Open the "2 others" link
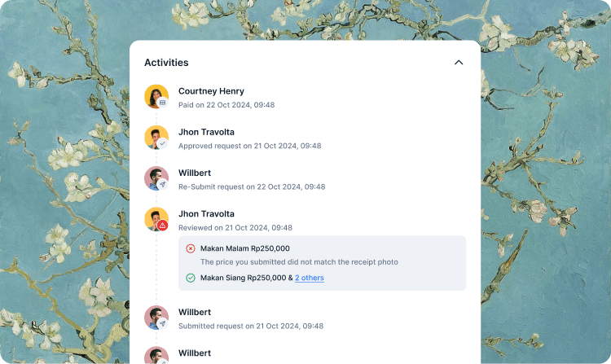This screenshot has height=364, width=611. 310,278
